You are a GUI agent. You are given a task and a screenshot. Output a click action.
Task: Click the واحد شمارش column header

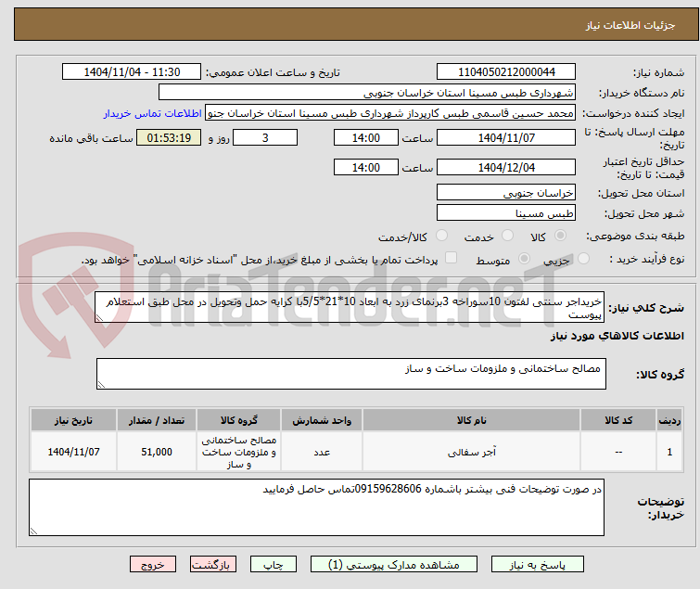[x=322, y=420]
